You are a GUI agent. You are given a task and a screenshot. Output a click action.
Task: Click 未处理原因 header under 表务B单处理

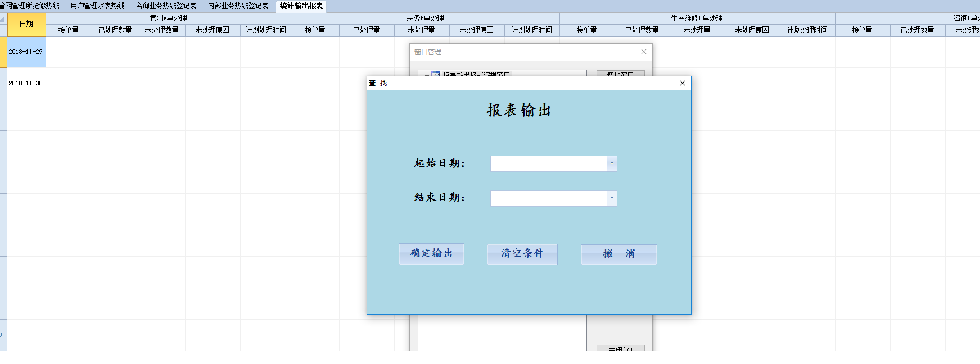pyautogui.click(x=477, y=30)
